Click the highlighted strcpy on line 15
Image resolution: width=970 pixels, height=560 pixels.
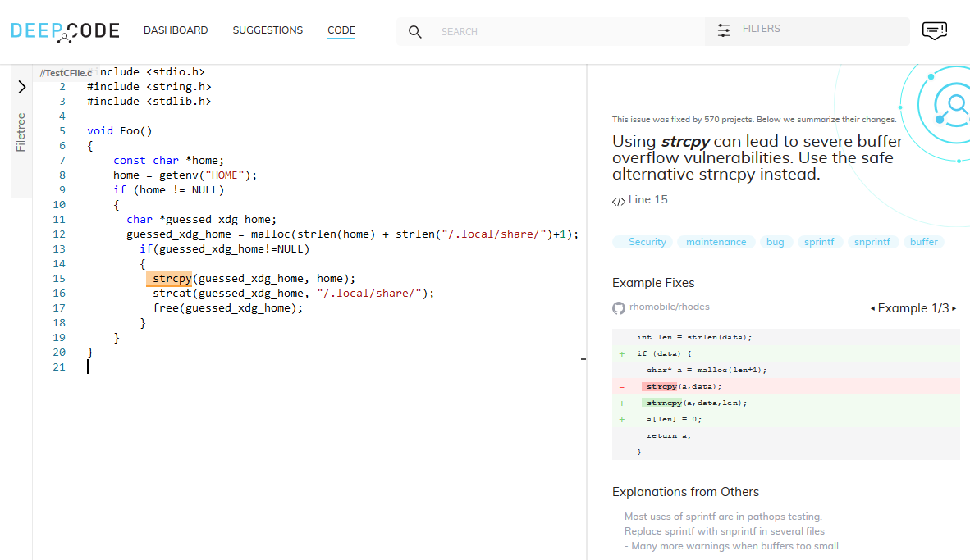point(171,279)
